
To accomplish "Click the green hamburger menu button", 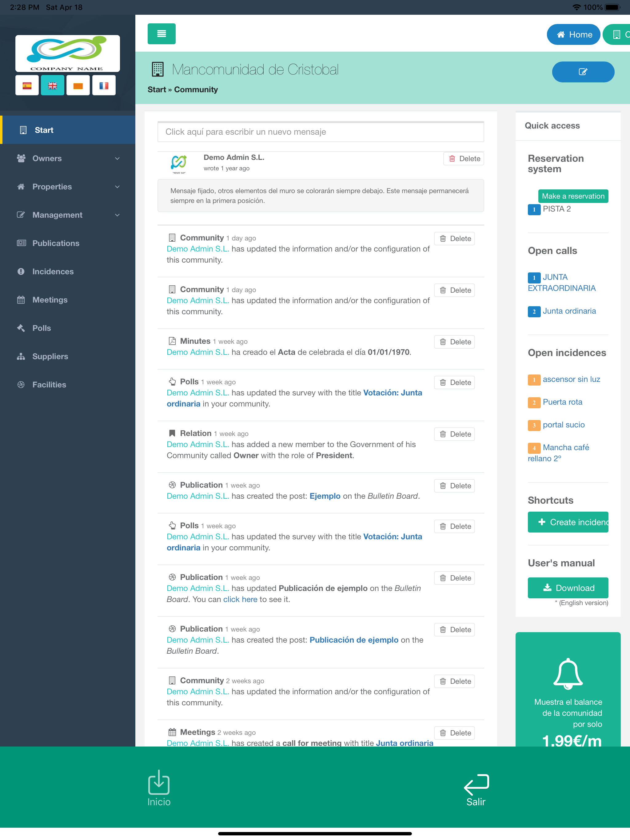I will point(161,34).
